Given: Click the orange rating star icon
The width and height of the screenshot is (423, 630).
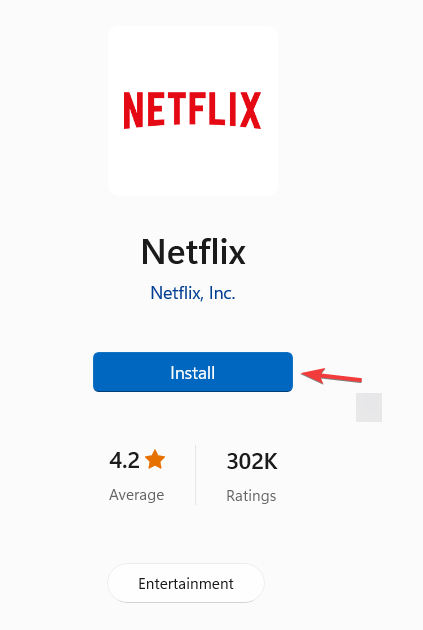Looking at the screenshot, I should [155, 459].
